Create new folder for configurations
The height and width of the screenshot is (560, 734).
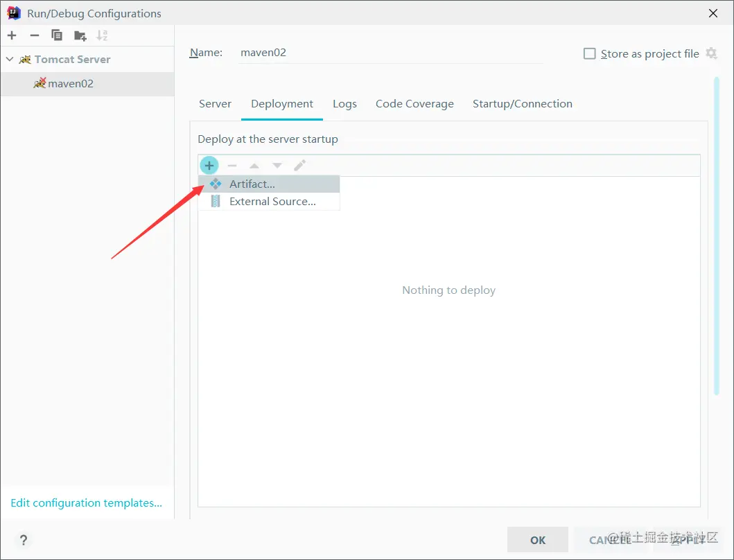[80, 35]
